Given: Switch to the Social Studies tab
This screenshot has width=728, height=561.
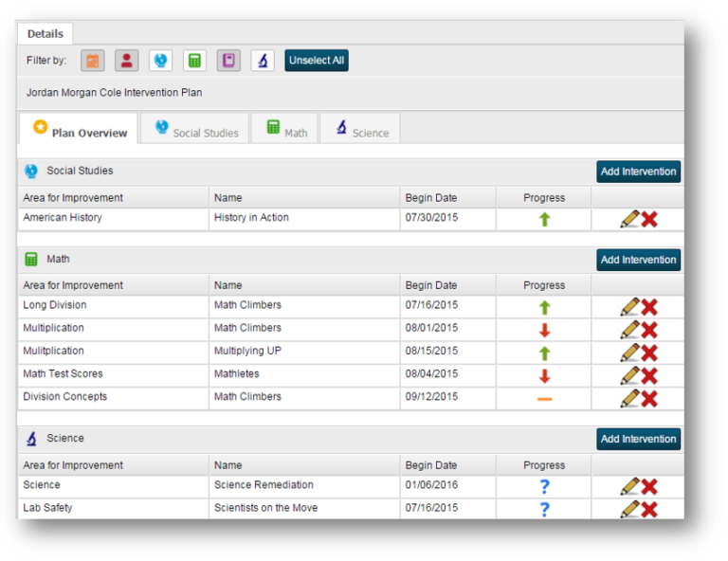Looking at the screenshot, I should click(x=196, y=132).
